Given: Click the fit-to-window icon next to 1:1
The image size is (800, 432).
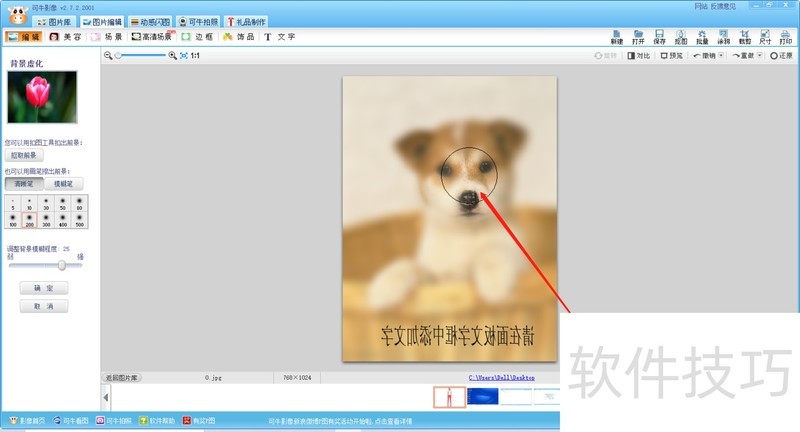Looking at the screenshot, I should click(184, 56).
